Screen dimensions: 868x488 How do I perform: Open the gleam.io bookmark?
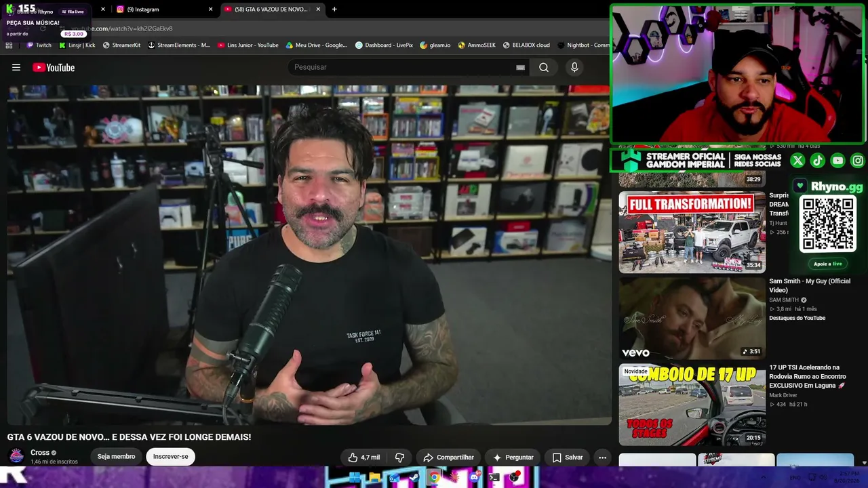pos(435,45)
